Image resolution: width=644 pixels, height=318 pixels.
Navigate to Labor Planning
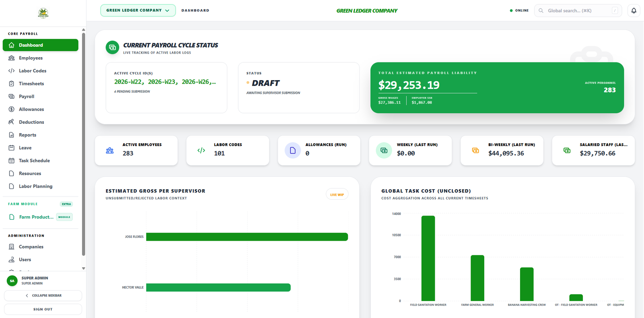pos(40,186)
